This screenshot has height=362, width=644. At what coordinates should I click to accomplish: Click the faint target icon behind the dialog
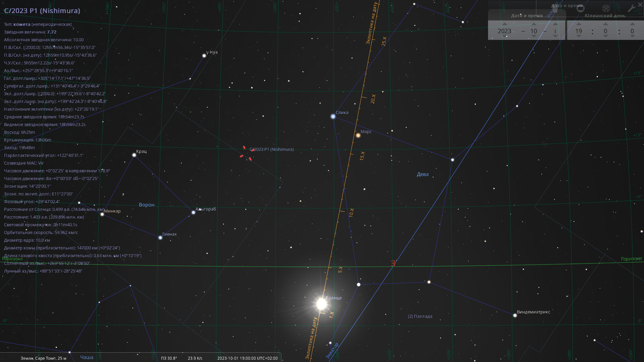pyautogui.click(x=606, y=8)
